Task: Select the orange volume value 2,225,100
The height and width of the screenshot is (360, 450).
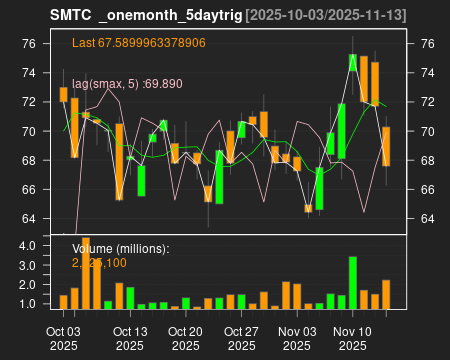Action: (x=99, y=263)
